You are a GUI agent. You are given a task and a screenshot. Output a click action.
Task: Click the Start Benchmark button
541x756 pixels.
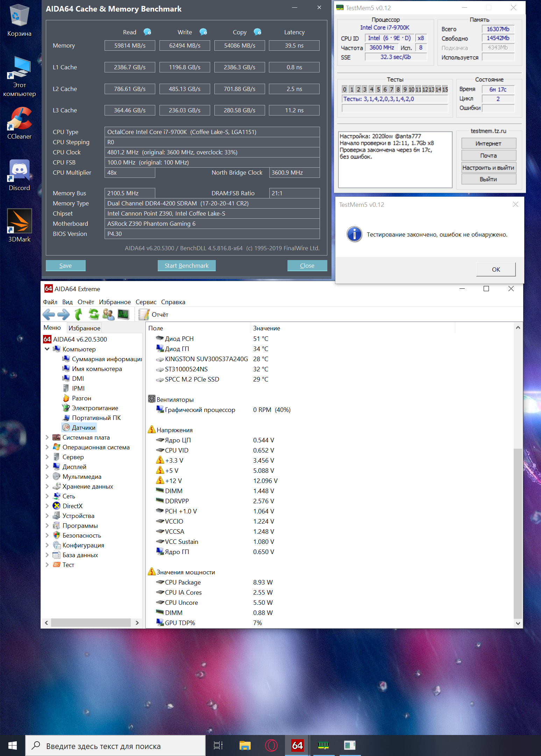pos(186,266)
